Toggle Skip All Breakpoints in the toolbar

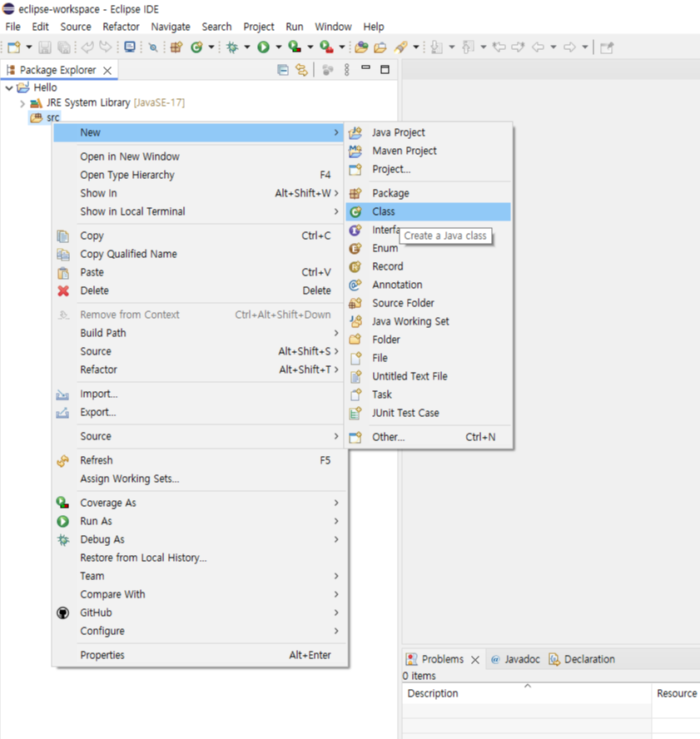153,47
